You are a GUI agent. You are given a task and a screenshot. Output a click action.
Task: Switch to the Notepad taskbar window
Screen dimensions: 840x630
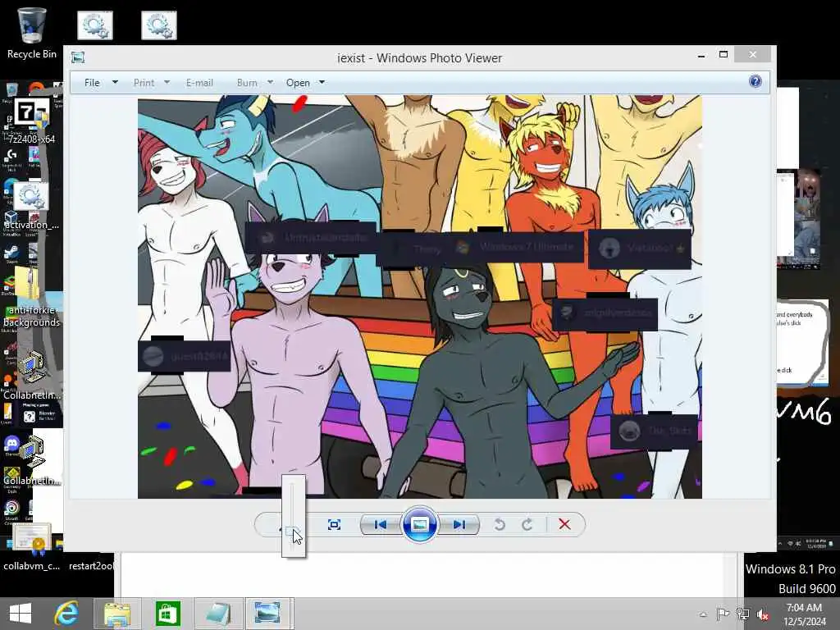pyautogui.click(x=218, y=614)
